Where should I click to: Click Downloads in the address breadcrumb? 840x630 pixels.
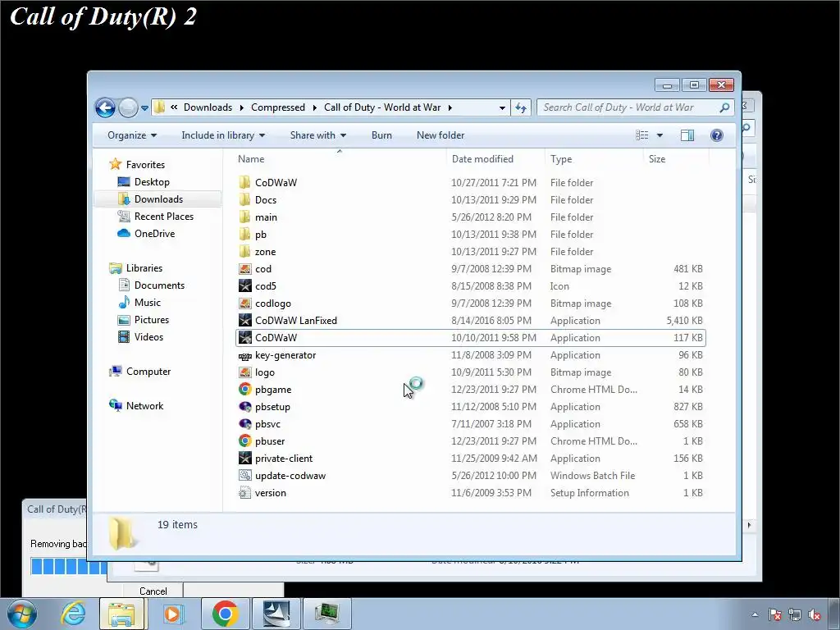tap(208, 107)
